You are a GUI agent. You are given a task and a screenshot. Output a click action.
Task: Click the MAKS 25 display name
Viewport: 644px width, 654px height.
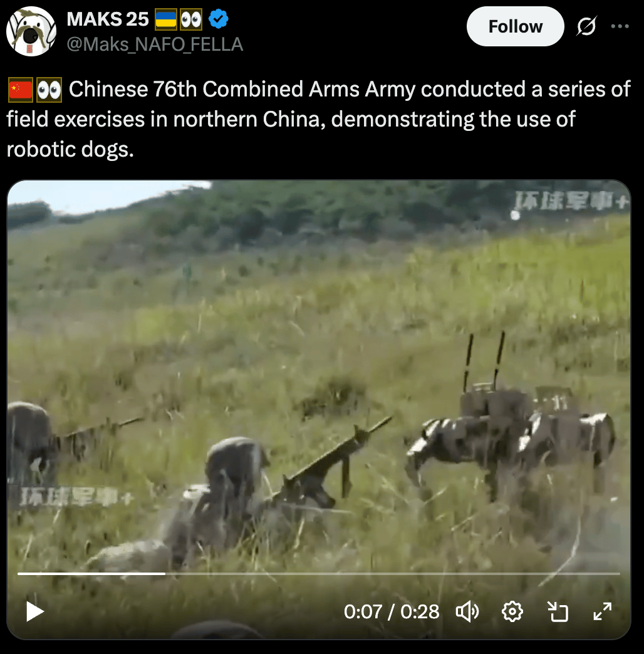pos(108,19)
